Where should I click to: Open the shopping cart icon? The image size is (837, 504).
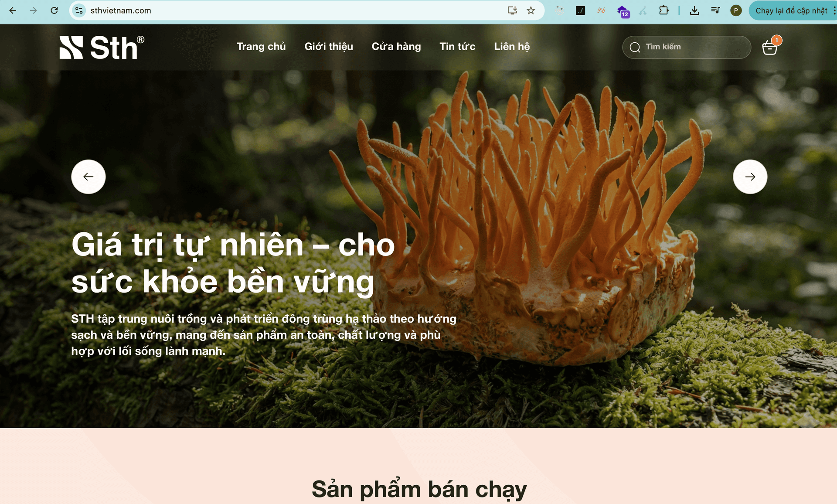pyautogui.click(x=770, y=47)
